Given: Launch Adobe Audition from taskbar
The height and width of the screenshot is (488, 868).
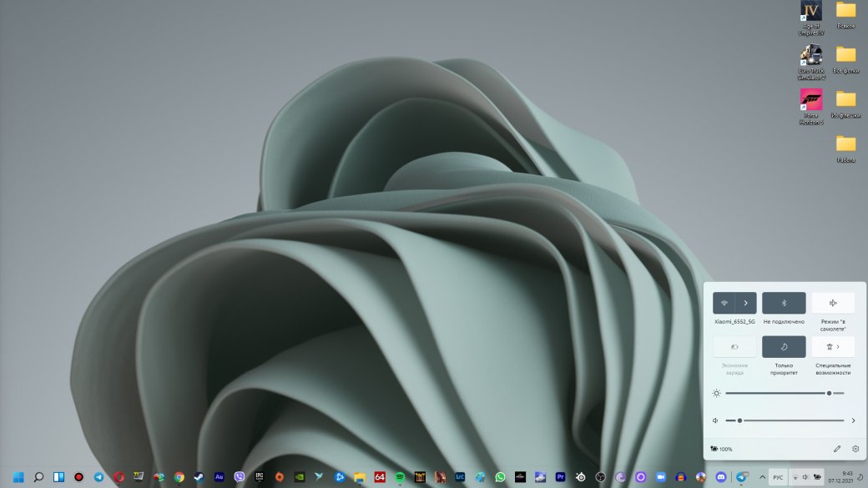Looking at the screenshot, I should (220, 477).
